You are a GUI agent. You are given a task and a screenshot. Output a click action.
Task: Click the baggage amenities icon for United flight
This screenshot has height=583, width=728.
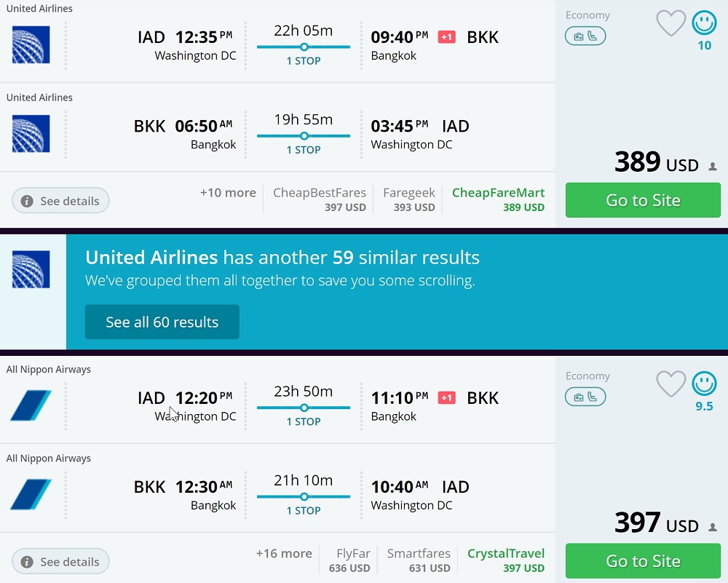click(x=585, y=36)
